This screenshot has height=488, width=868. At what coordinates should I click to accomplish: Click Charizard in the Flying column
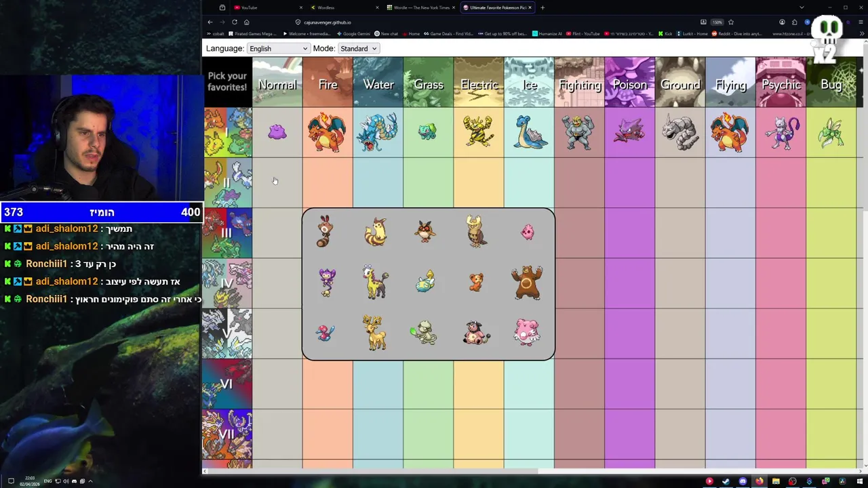click(x=730, y=132)
